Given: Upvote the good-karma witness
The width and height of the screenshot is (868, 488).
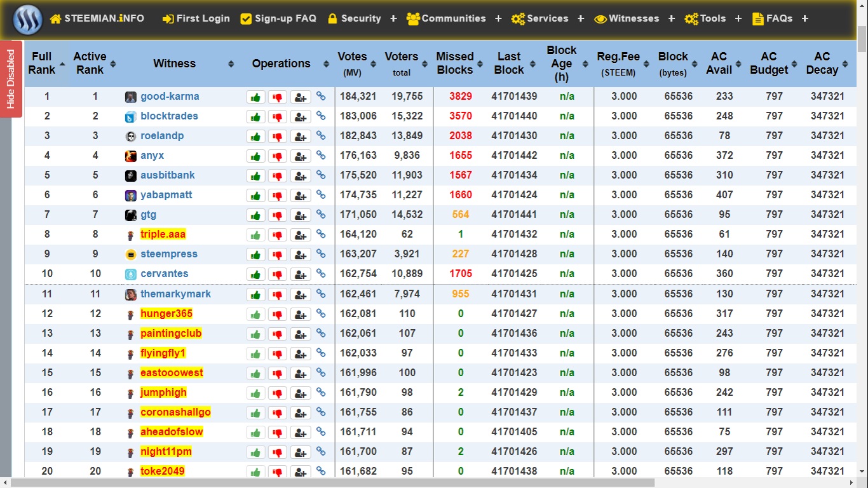Looking at the screenshot, I should pyautogui.click(x=255, y=97).
